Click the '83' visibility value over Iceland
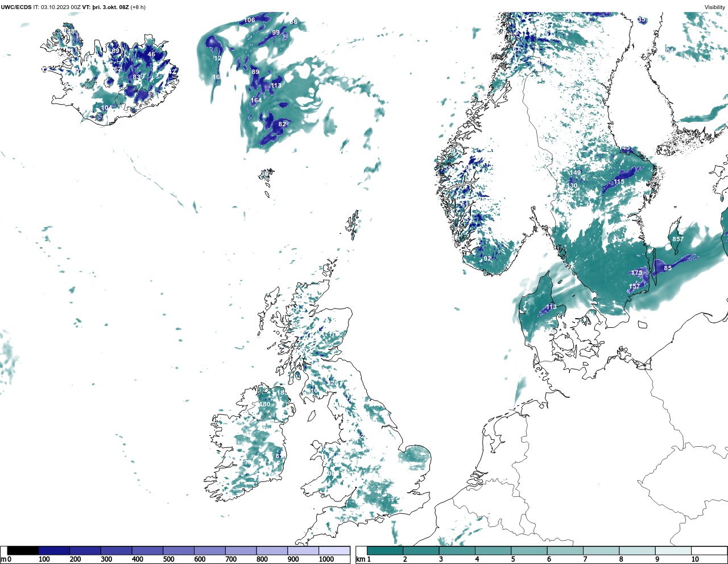The height and width of the screenshot is (564, 728). point(136,77)
